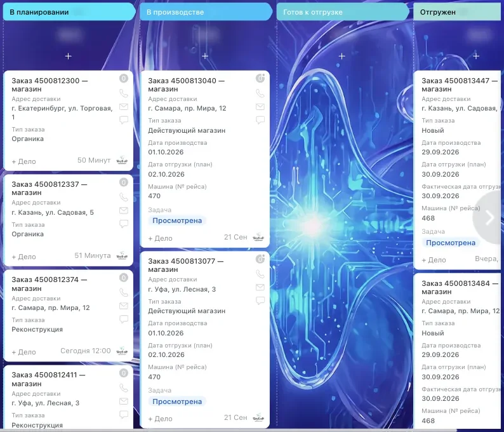The width and height of the screenshot is (504, 432).
Task: Click 51 Минута deadline on order 4500812337
Action: click(93, 255)
